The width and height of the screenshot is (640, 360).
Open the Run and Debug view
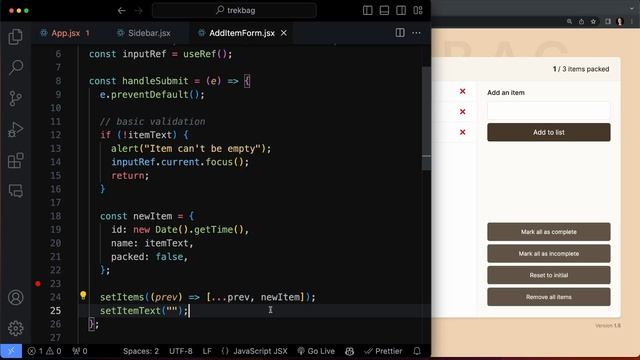(16, 129)
